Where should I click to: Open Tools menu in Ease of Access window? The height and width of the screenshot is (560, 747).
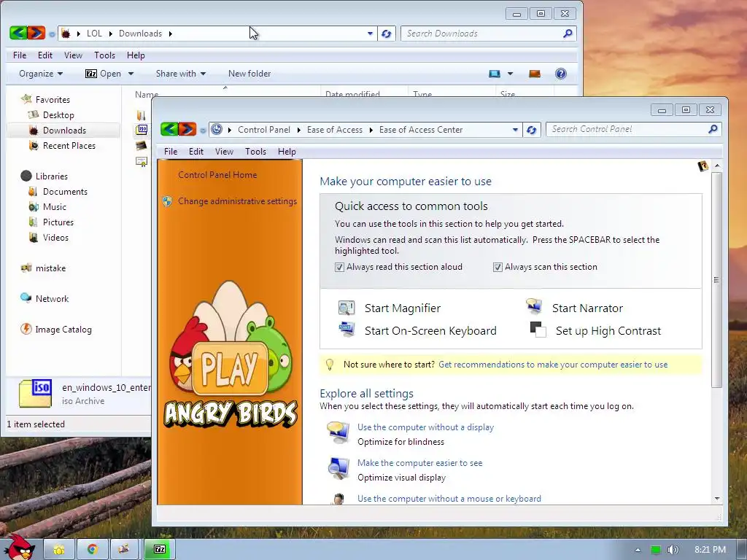click(x=255, y=152)
